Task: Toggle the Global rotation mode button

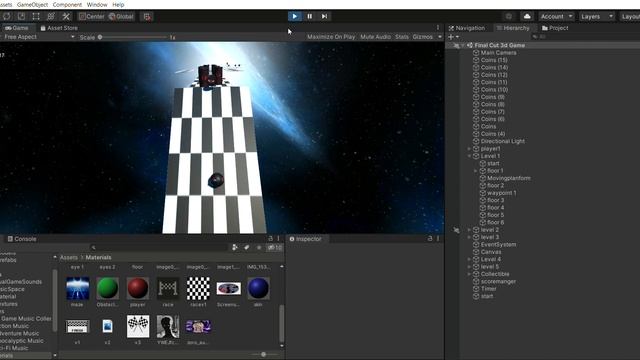Action: [x=121, y=16]
